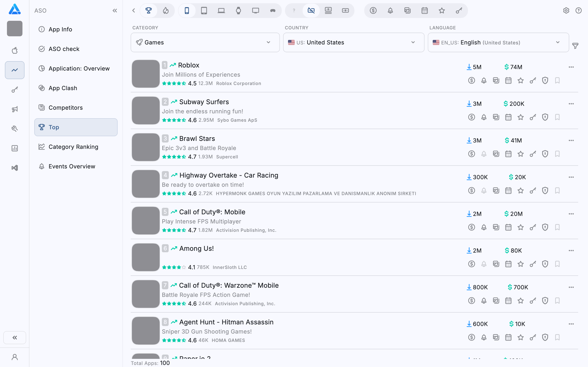The width and height of the screenshot is (588, 367).
Task: Open Category Ranking in ASO sidebar
Action: [x=73, y=147]
